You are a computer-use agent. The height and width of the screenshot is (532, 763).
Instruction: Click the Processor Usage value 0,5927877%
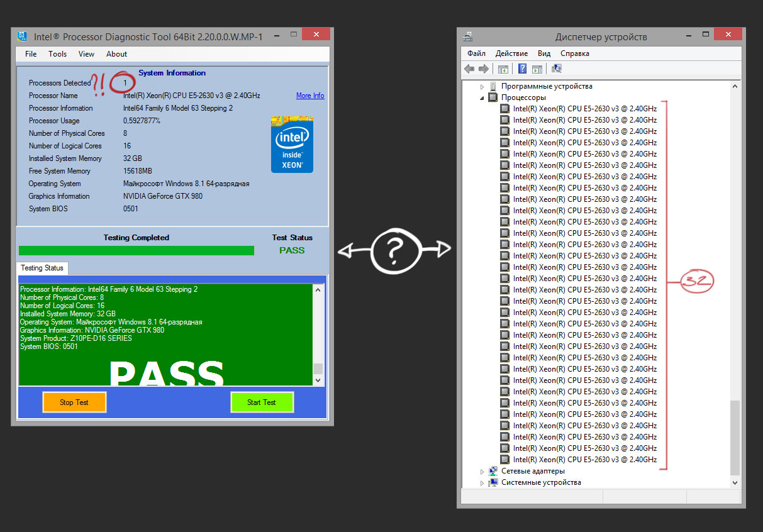click(142, 121)
